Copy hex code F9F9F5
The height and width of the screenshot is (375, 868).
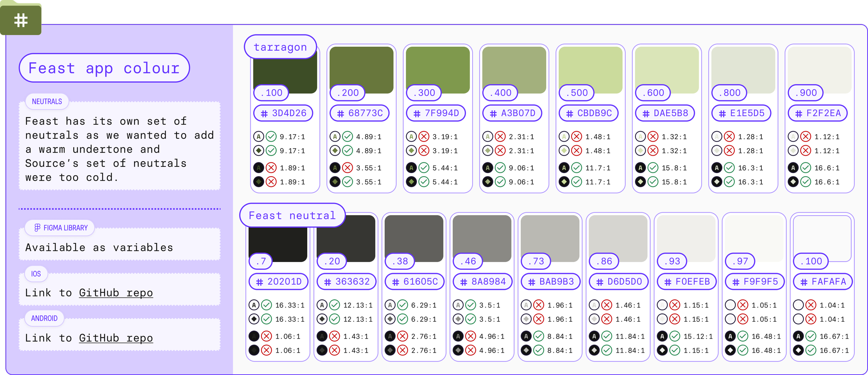[x=755, y=282]
